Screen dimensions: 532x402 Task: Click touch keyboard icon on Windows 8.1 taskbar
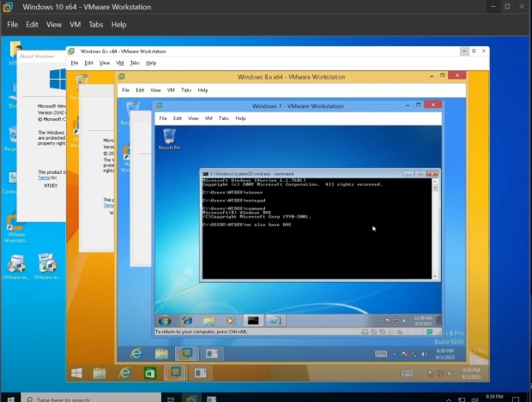coord(407,373)
